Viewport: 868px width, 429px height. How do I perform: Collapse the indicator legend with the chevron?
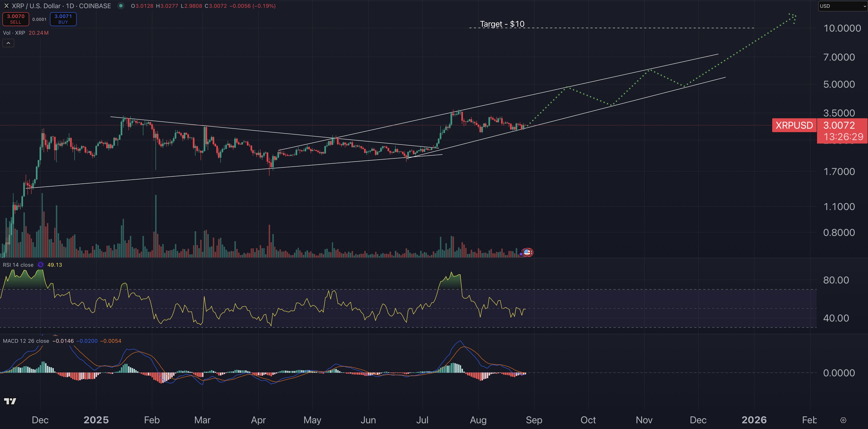(x=8, y=43)
